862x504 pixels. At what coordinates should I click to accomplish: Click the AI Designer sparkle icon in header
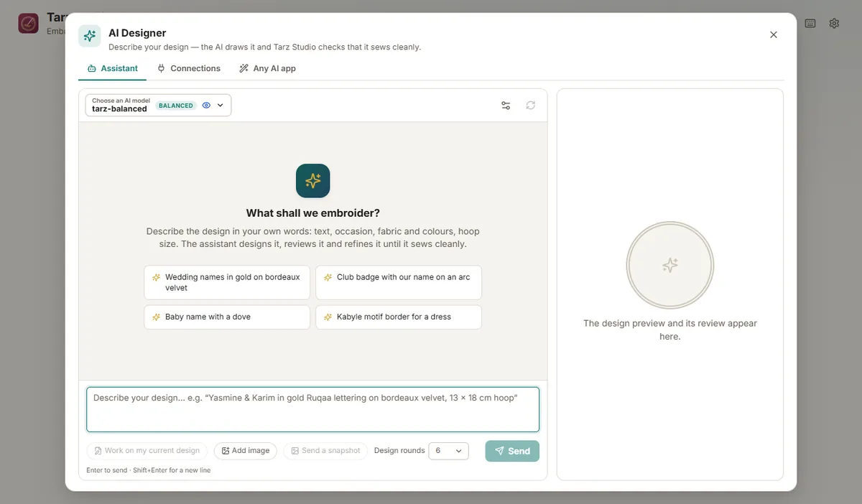90,36
